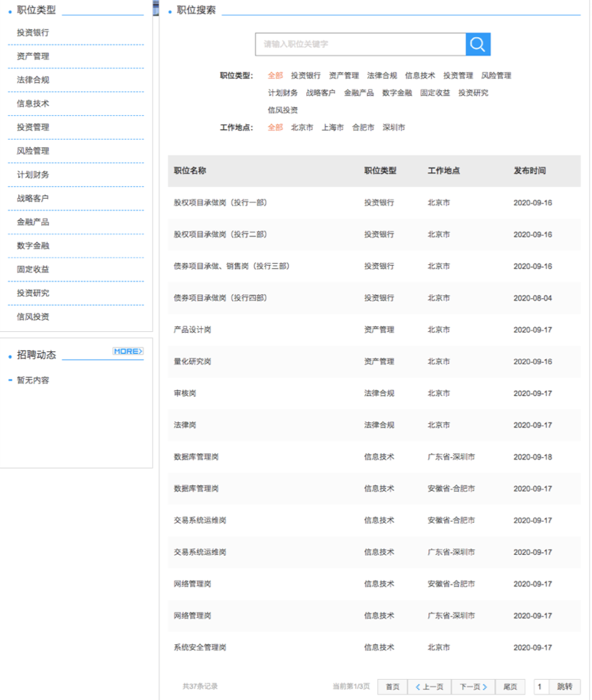Open the MORE link in 招聘动态
The image size is (592, 700).
tap(128, 351)
